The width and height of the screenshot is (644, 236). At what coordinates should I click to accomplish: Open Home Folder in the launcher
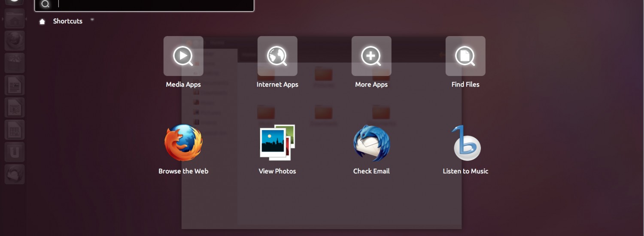pos(15,19)
